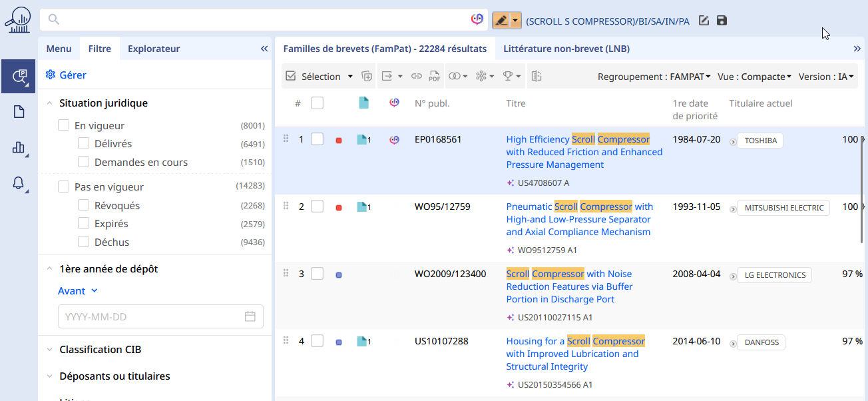868x401 pixels.
Task: Check the Demandes en cours checkbox
Action: pos(84,162)
